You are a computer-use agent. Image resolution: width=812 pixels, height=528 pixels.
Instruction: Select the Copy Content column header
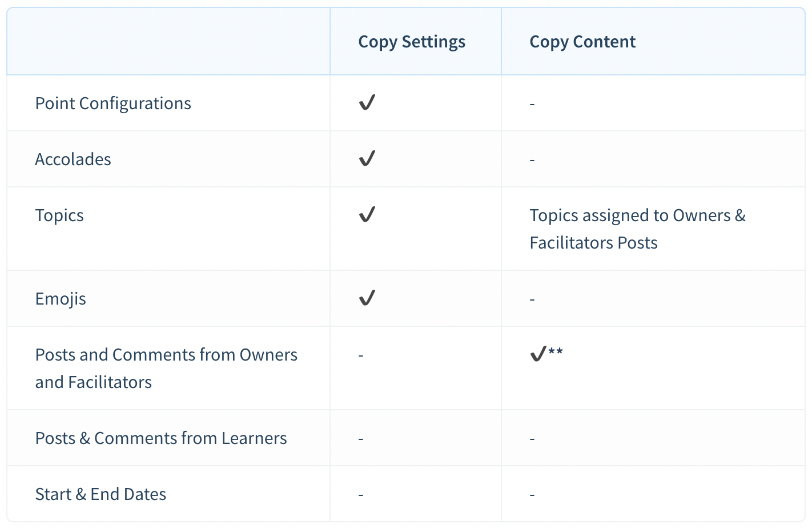point(582,42)
